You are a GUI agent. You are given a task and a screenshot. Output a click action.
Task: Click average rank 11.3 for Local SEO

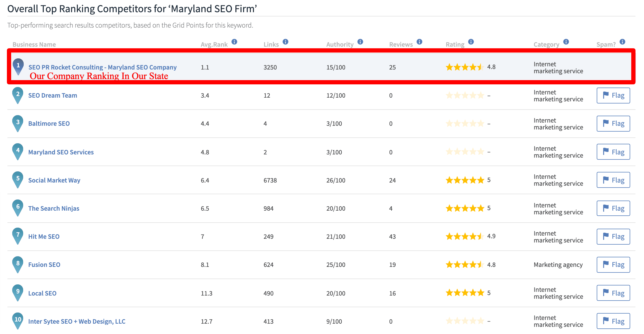pyautogui.click(x=206, y=293)
